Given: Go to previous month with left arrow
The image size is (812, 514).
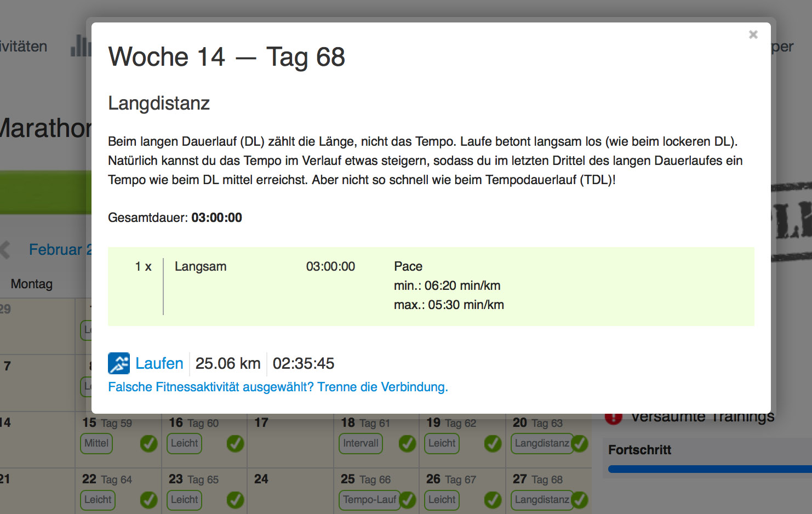Looking at the screenshot, I should (x=5, y=250).
